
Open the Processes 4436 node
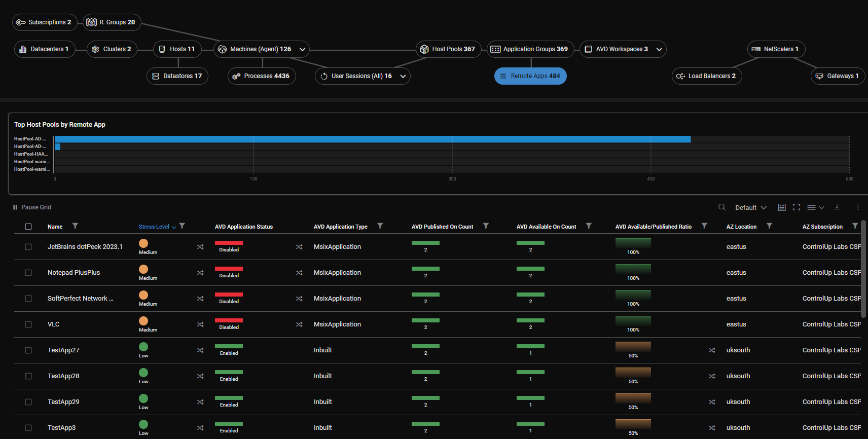(x=262, y=76)
